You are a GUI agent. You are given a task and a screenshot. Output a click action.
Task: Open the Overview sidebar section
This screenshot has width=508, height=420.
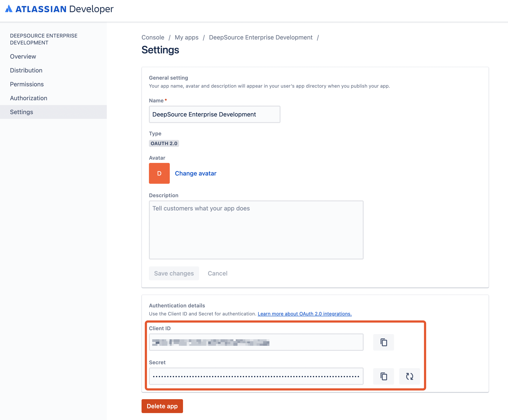23,56
